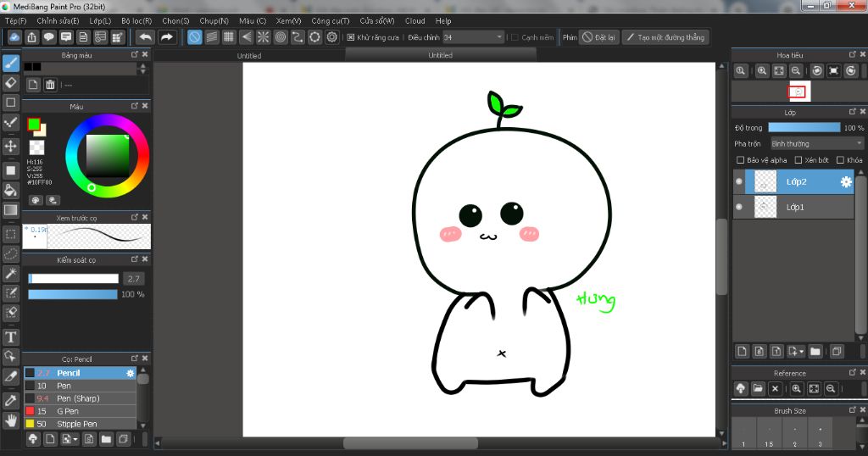The image size is (868, 456).
Task: Click the Redo arrow
Action: pos(166,37)
